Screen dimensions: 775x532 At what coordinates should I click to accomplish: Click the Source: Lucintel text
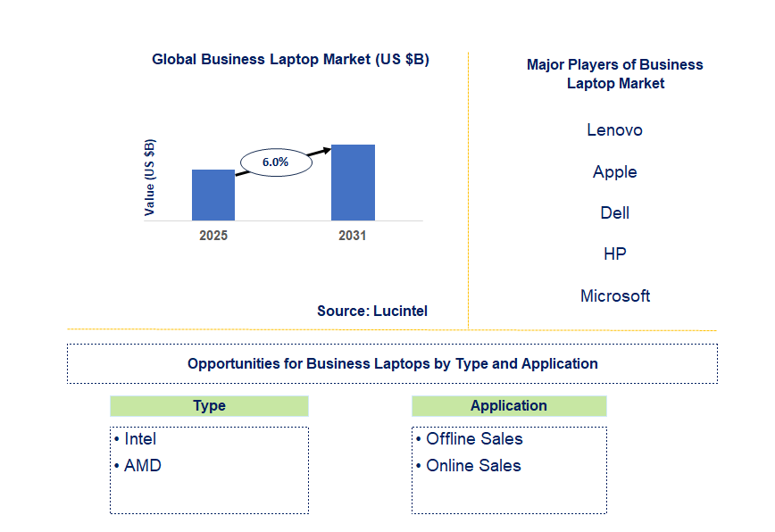(372, 311)
